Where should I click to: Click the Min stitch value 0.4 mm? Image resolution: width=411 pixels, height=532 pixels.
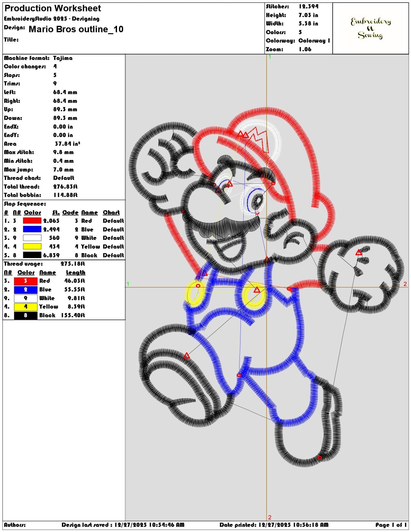click(x=64, y=161)
